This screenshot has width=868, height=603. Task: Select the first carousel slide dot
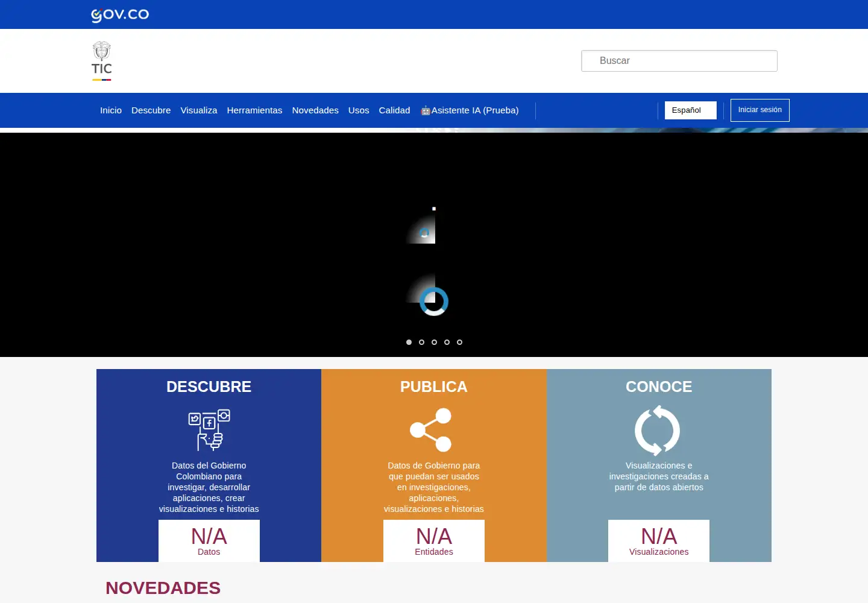tap(409, 342)
